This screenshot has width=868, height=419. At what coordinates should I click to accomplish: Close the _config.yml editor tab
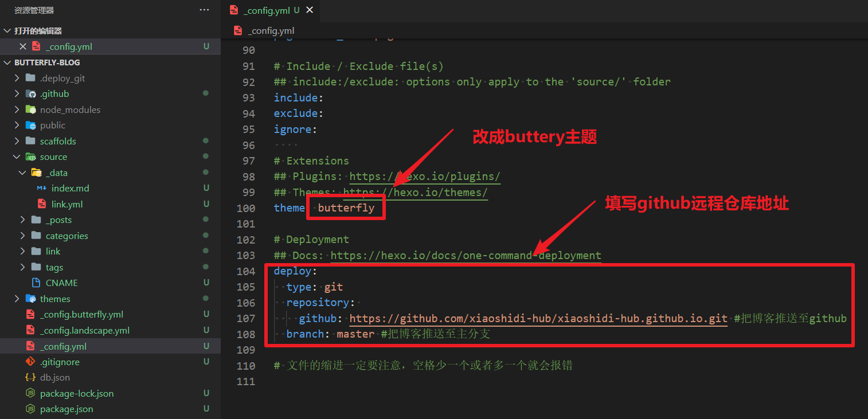pos(310,10)
